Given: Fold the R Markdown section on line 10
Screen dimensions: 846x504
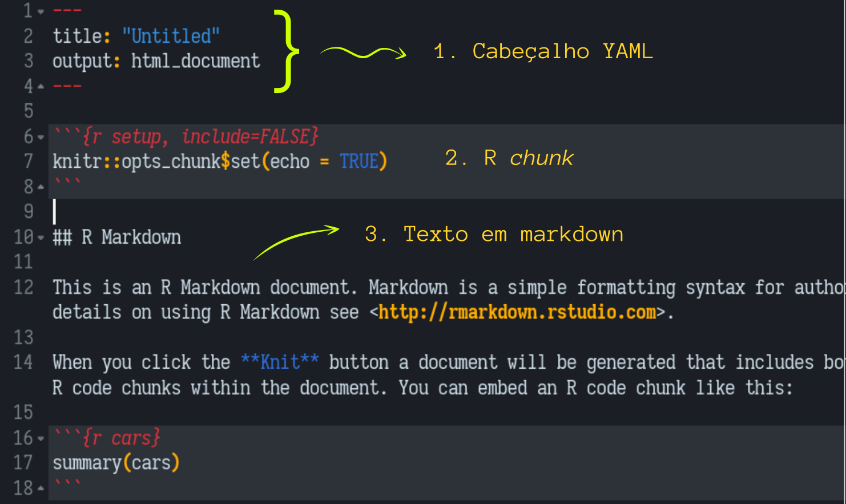Looking at the screenshot, I should [x=41, y=237].
